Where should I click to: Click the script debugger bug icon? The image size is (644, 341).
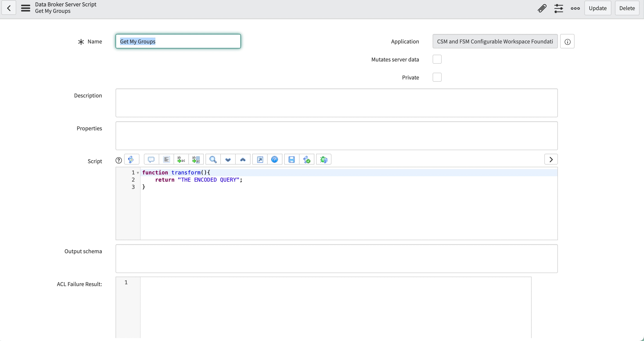pyautogui.click(x=324, y=159)
